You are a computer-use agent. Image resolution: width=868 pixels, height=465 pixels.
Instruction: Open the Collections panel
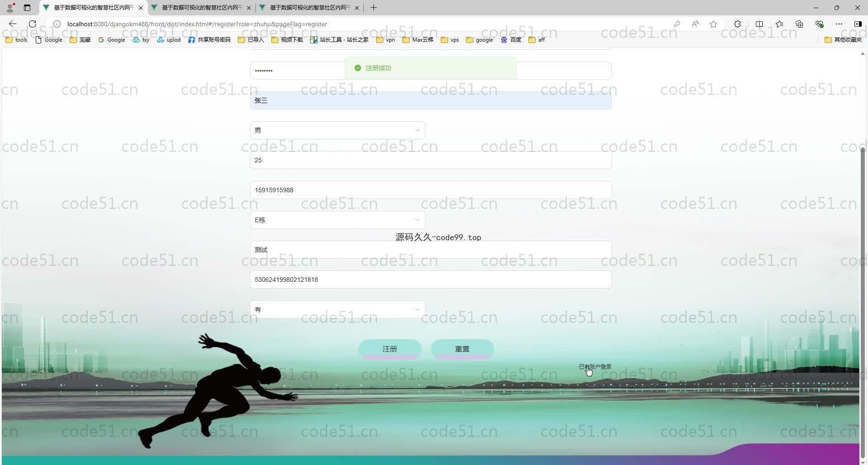pyautogui.click(x=799, y=24)
